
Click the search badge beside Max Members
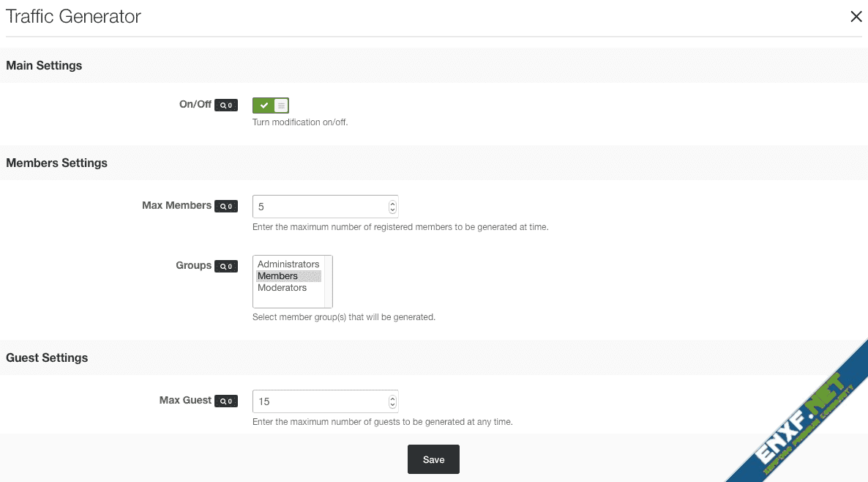[226, 207]
